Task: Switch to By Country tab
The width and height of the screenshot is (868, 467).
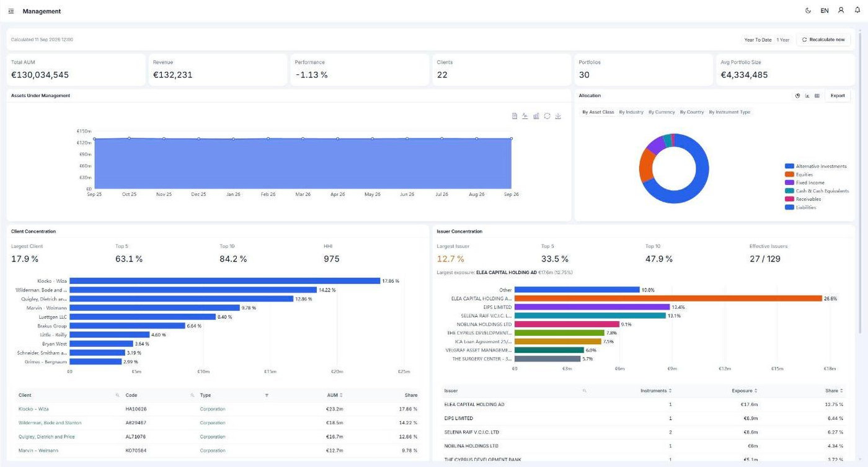Action: [x=692, y=112]
